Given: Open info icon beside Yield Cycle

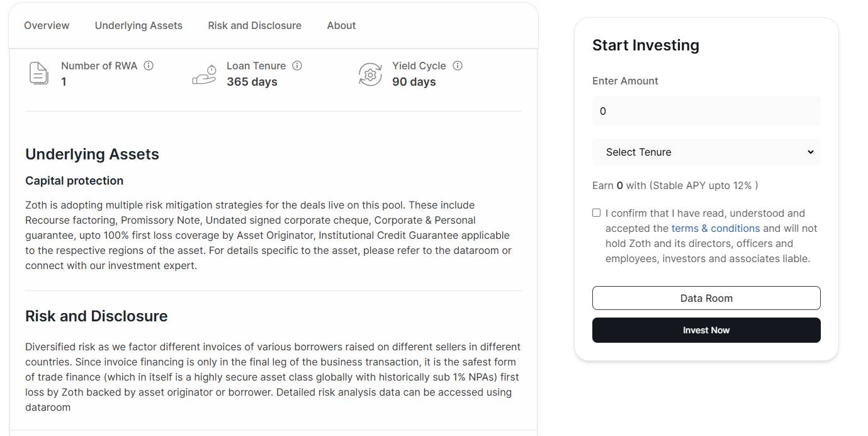Looking at the screenshot, I should click(x=458, y=66).
